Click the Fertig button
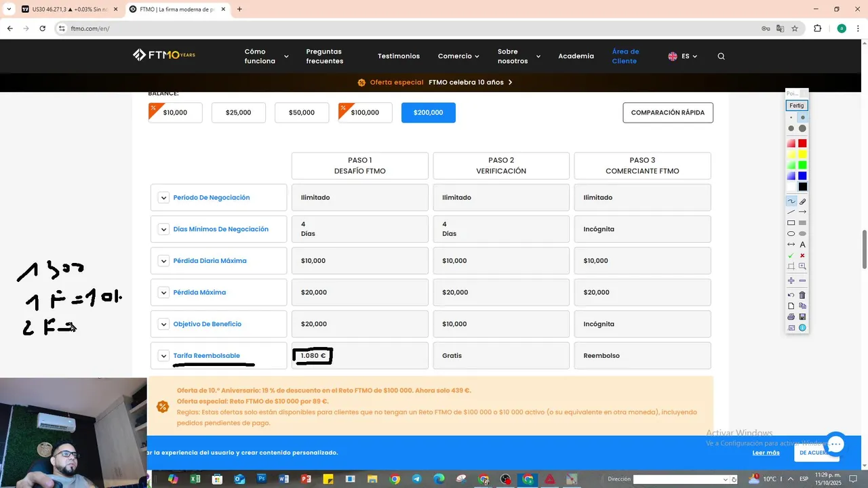This screenshot has width=868, height=488. click(797, 106)
